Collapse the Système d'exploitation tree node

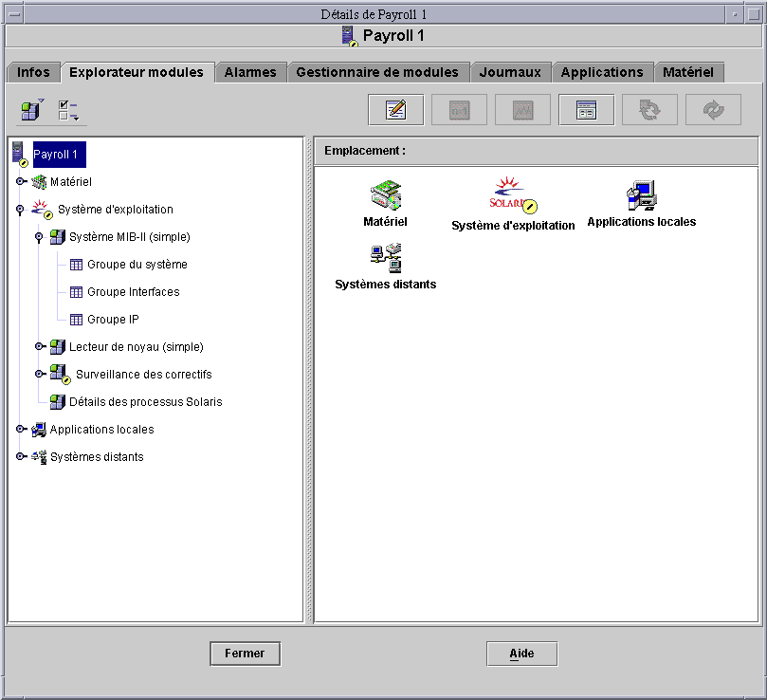(20, 210)
